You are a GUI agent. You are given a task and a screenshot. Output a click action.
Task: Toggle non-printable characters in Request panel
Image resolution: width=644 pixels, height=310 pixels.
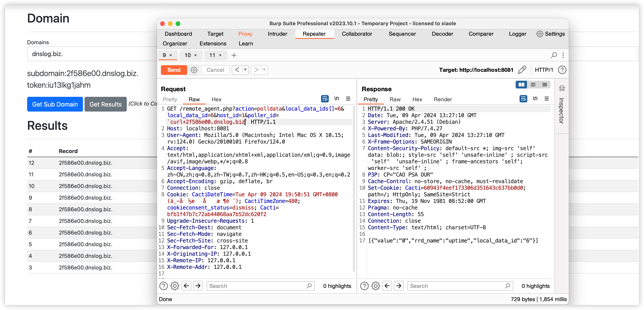pyautogui.click(x=337, y=99)
